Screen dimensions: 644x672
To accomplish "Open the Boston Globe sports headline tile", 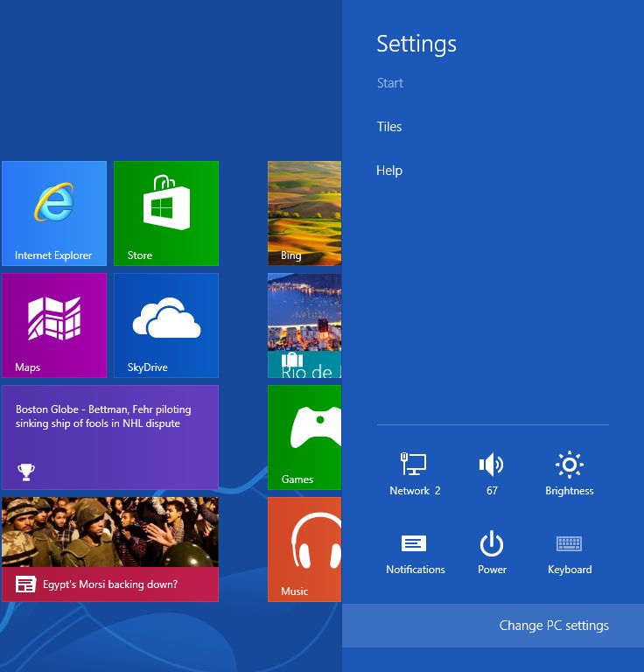I will 110,437.
